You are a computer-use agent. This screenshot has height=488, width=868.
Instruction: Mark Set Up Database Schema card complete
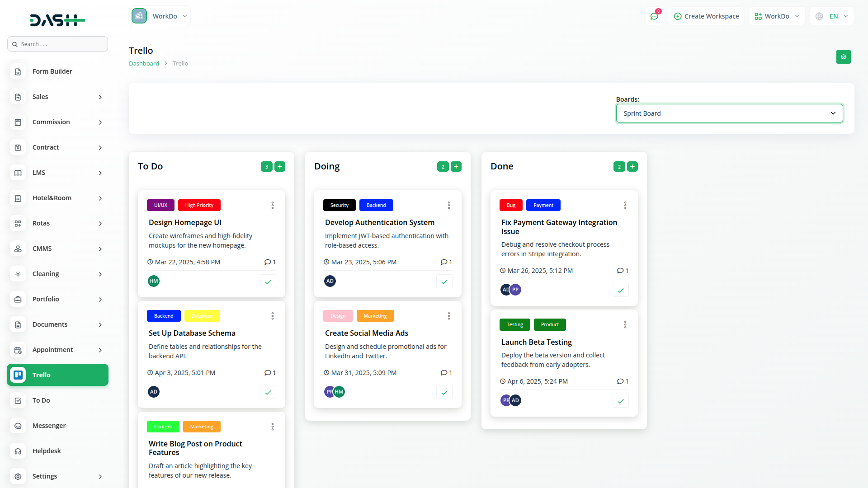coord(268,392)
